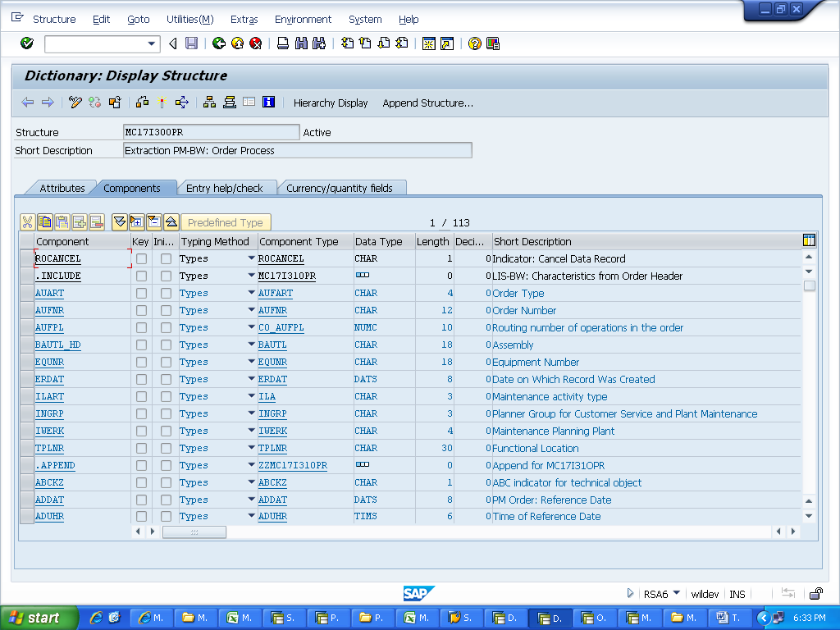Viewport: 840px width, 630px height.
Task: Click the previous object left arrow icon
Action: [28, 103]
